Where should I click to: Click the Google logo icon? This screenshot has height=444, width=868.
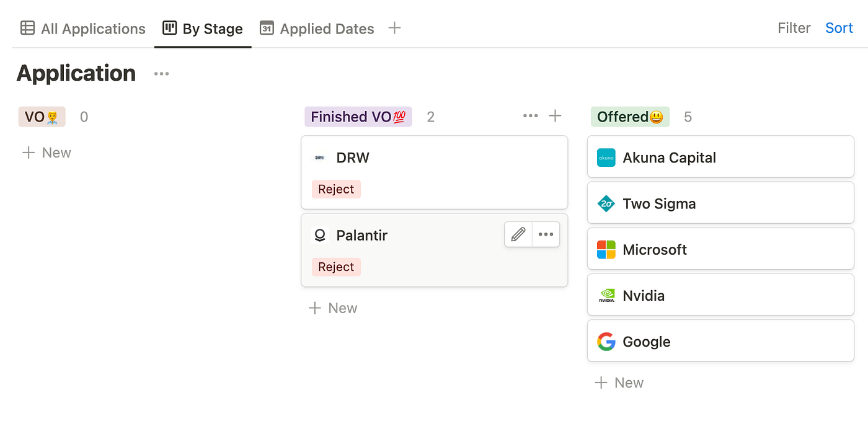(x=606, y=342)
